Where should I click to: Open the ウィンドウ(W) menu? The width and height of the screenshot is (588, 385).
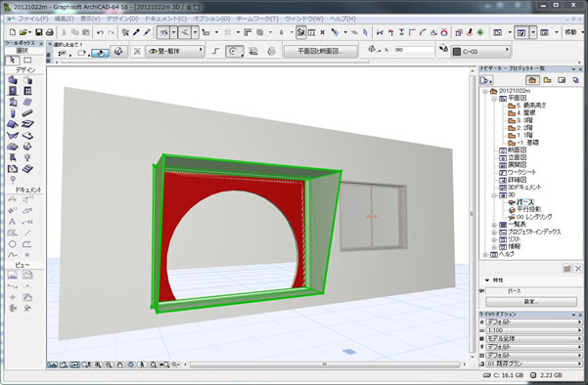(x=304, y=19)
